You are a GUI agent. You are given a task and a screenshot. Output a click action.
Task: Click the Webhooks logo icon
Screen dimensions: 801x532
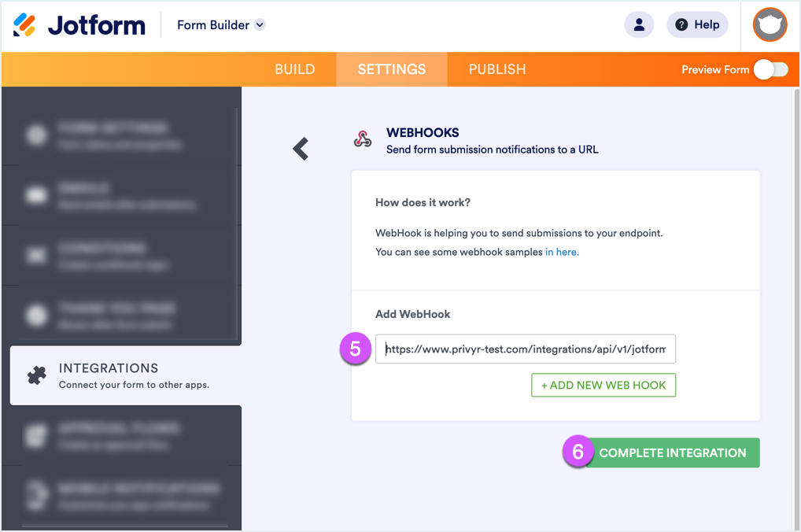[x=363, y=139]
